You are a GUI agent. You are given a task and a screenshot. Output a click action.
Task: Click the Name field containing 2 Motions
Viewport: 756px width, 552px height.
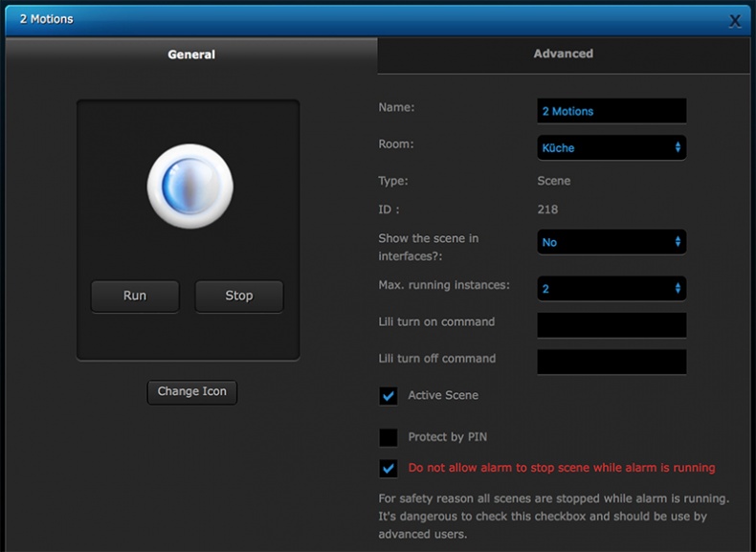click(x=611, y=111)
